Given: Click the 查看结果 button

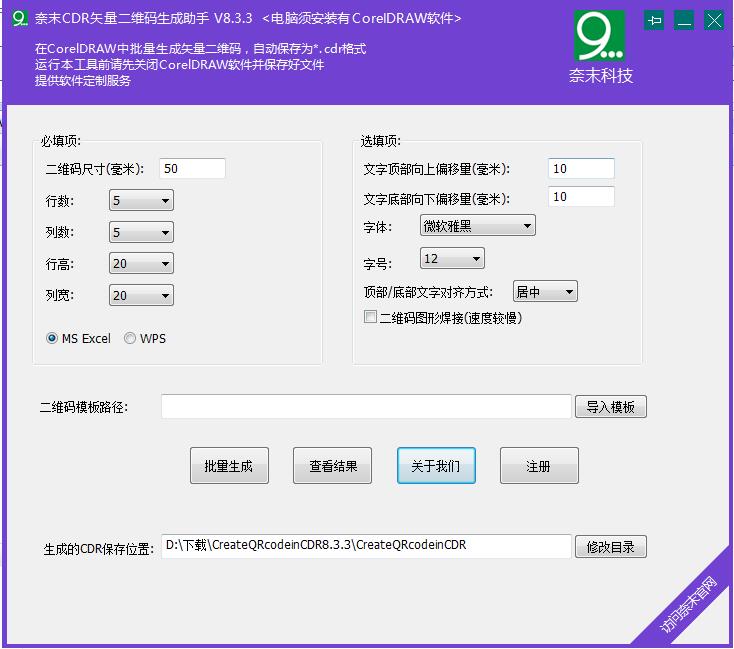Looking at the screenshot, I should 332,466.
